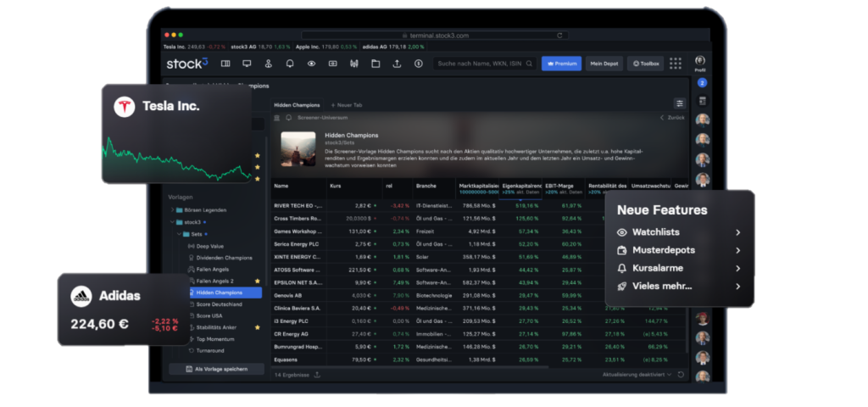Click the search field for Name, WKN, ISIN

(x=484, y=64)
